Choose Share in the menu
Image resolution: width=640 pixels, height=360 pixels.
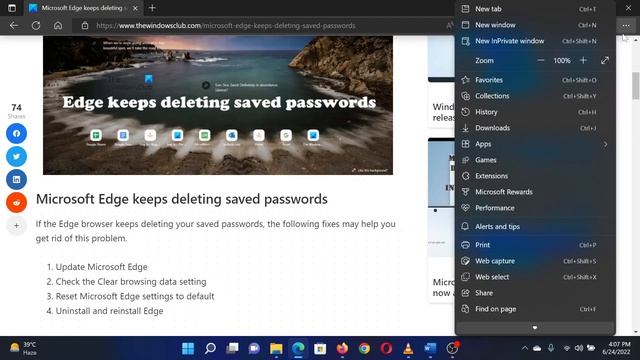(x=535, y=293)
